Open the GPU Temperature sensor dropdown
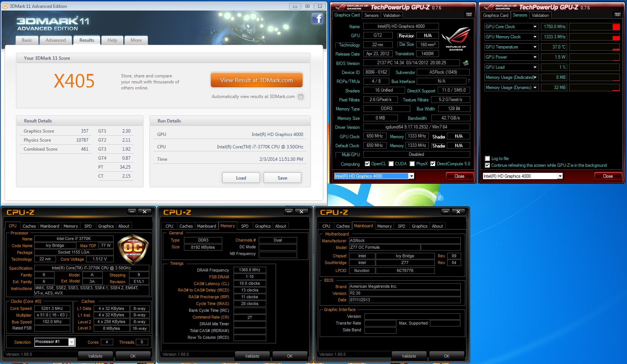The height and width of the screenshot is (364, 627). pyautogui.click(x=535, y=47)
